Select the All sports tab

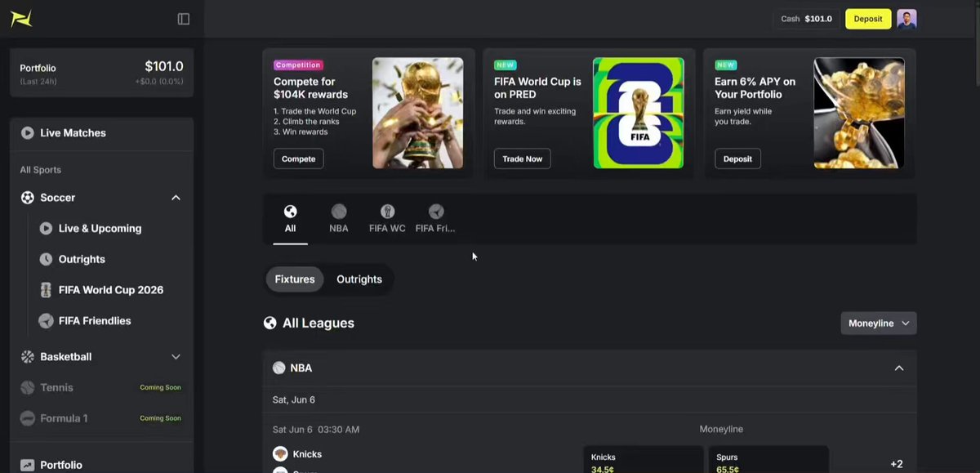pyautogui.click(x=290, y=220)
